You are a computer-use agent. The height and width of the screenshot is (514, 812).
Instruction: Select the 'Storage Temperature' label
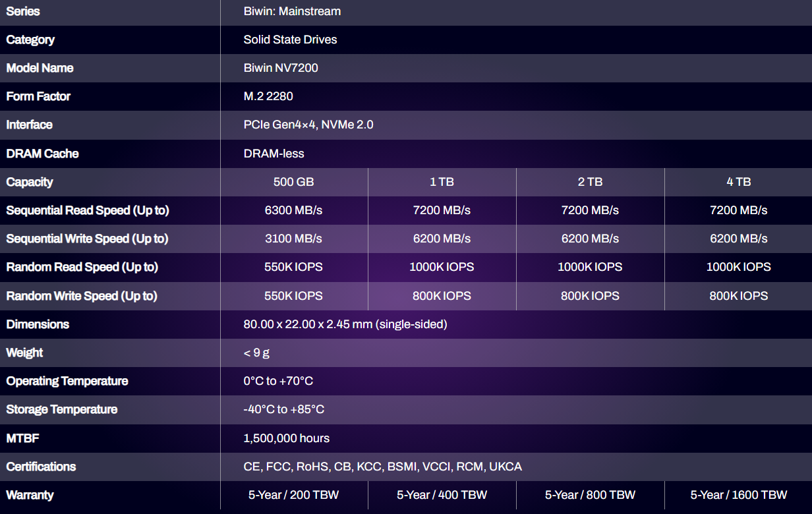tap(62, 409)
